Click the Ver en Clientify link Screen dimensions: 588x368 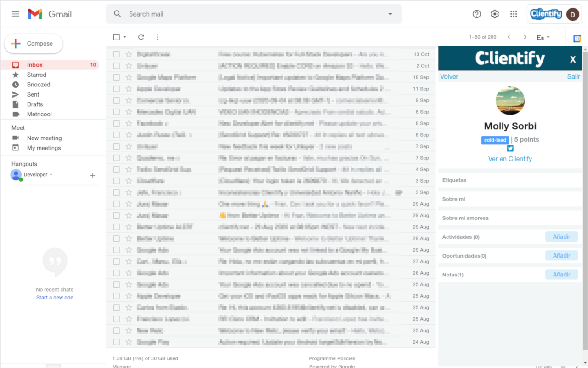pyautogui.click(x=510, y=159)
